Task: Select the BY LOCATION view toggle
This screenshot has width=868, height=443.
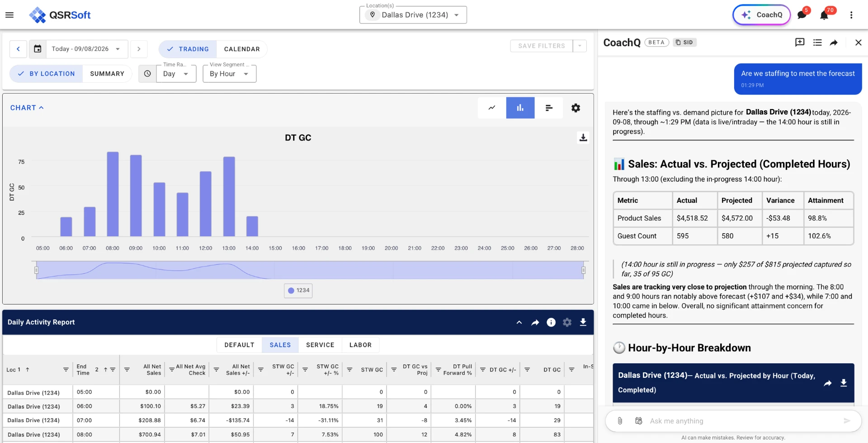Action: (46, 74)
